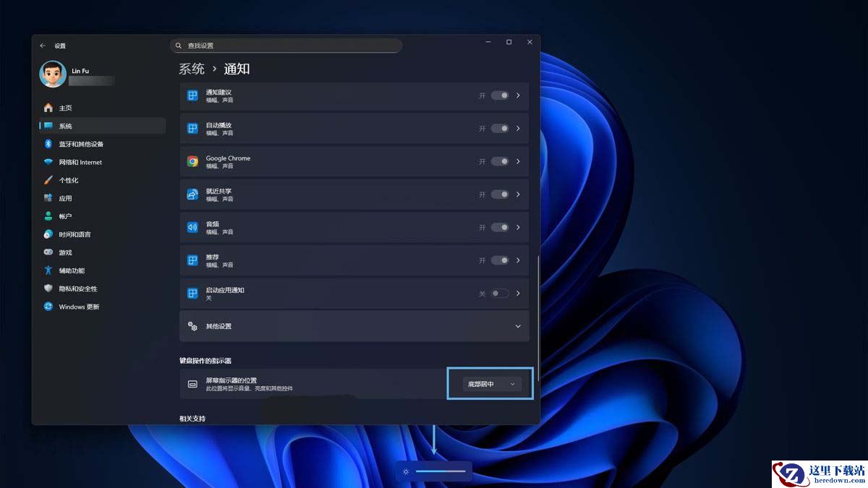
Task: Click the 系统 breadcrumb link
Action: tap(192, 69)
